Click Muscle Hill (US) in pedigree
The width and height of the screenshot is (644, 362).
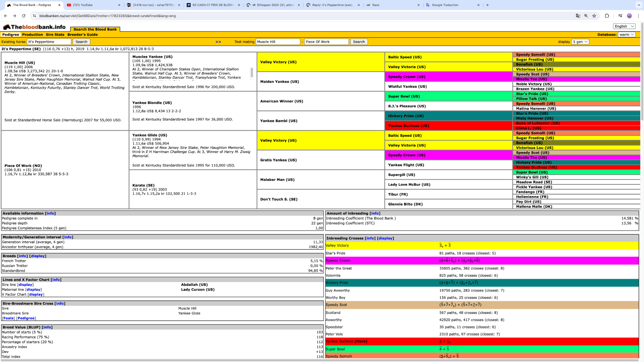tap(19, 63)
